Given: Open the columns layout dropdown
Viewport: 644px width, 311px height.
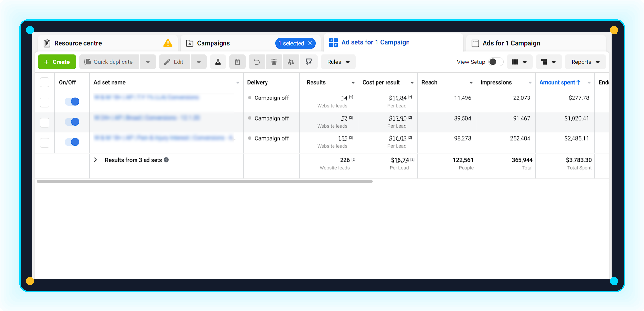Looking at the screenshot, I should pyautogui.click(x=519, y=62).
